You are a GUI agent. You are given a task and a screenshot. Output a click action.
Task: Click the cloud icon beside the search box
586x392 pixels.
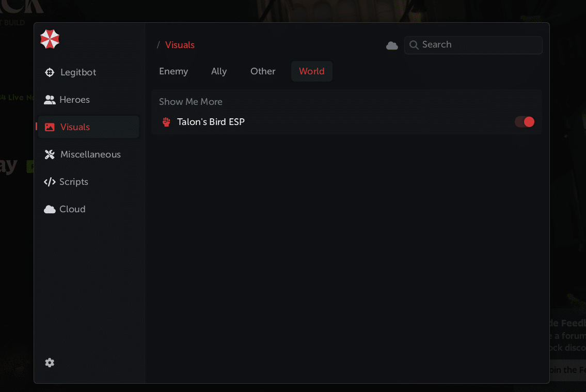coord(392,45)
